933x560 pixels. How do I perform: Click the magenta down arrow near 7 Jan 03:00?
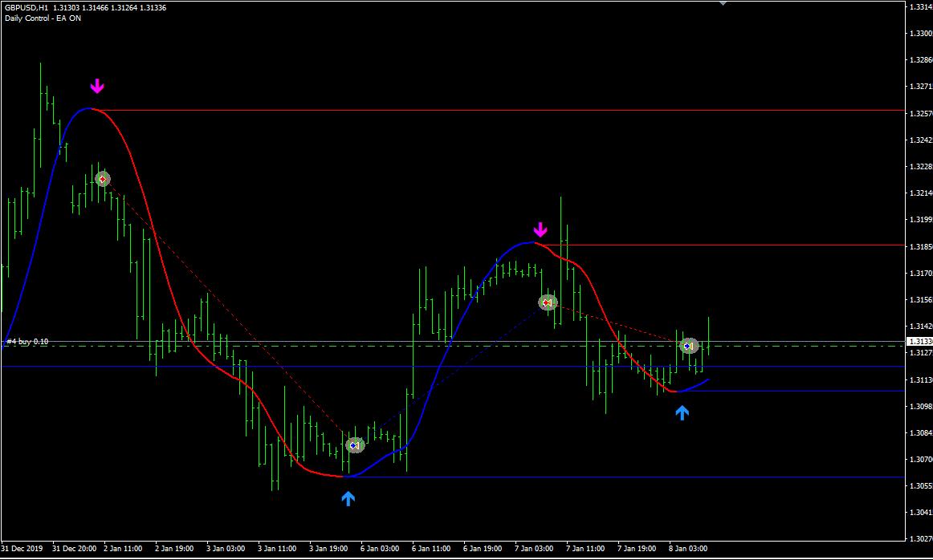coord(540,229)
